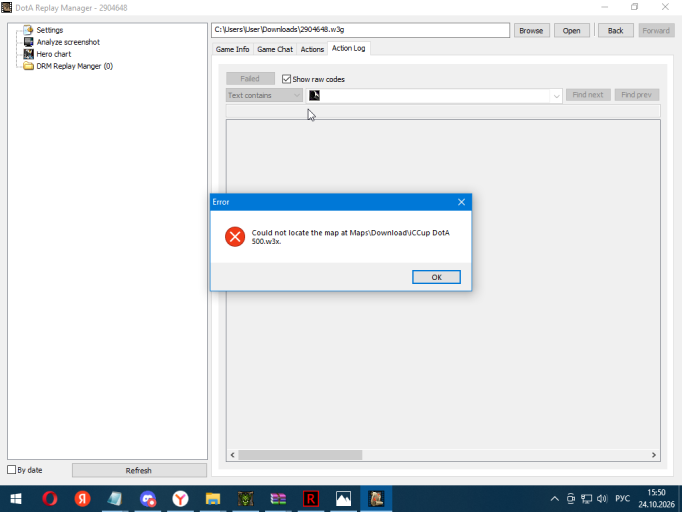Screen dimensions: 682x512
Task: Open Yandex red icon on taskbar
Action: (82, 499)
